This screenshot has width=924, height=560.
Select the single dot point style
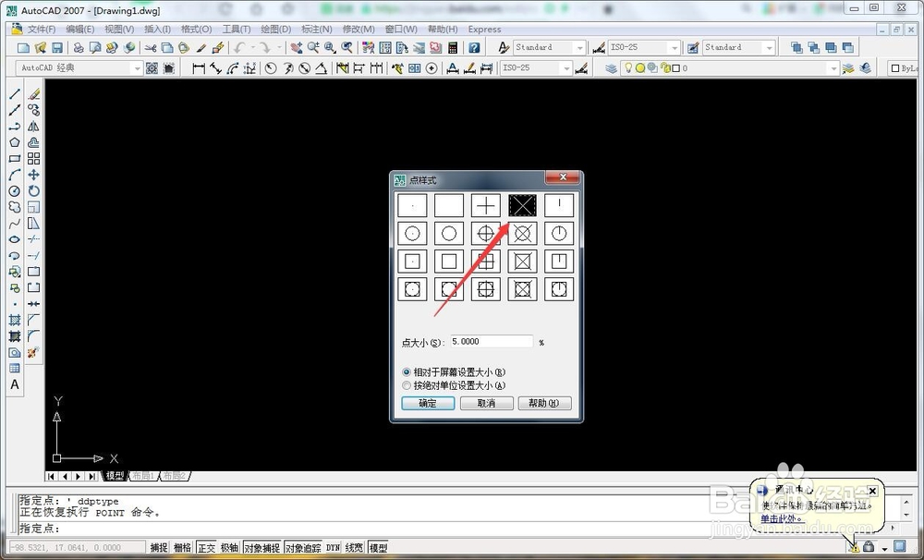pos(412,205)
